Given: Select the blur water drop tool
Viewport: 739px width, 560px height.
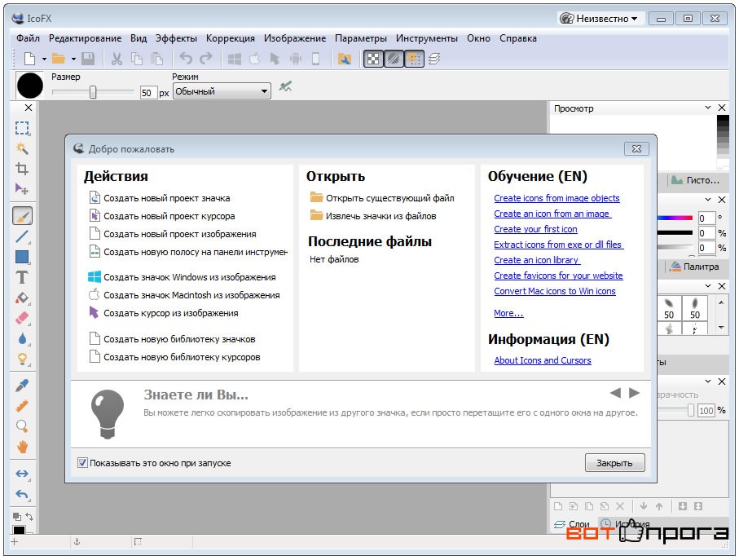Looking at the screenshot, I should [22, 338].
